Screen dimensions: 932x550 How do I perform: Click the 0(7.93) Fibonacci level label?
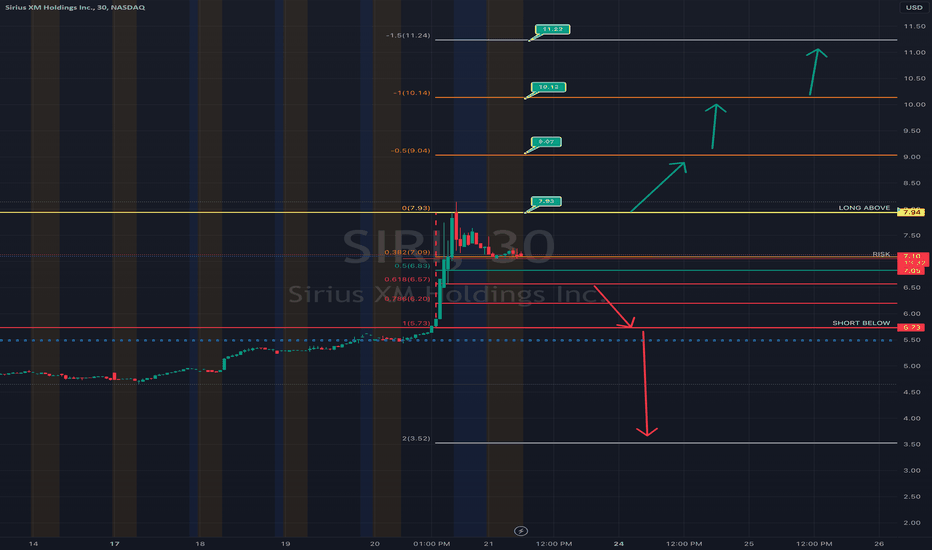416,208
